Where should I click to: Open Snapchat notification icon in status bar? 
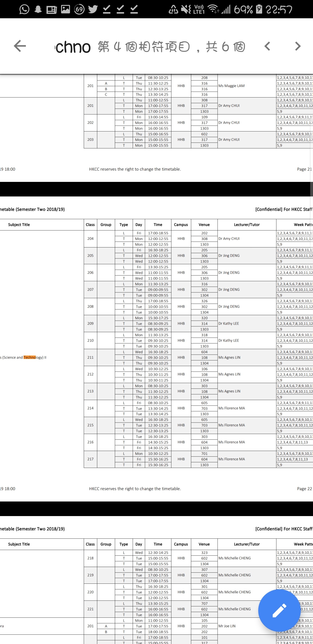coord(38,10)
